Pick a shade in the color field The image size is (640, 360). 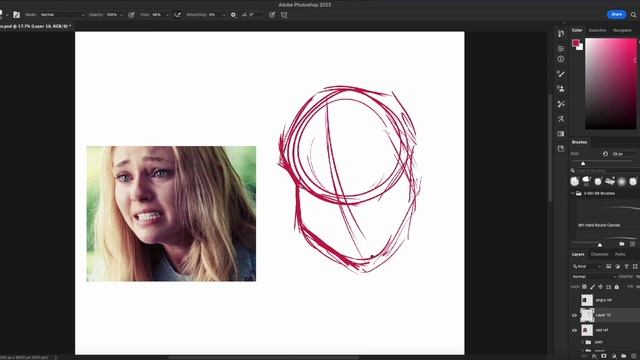[x=611, y=84]
